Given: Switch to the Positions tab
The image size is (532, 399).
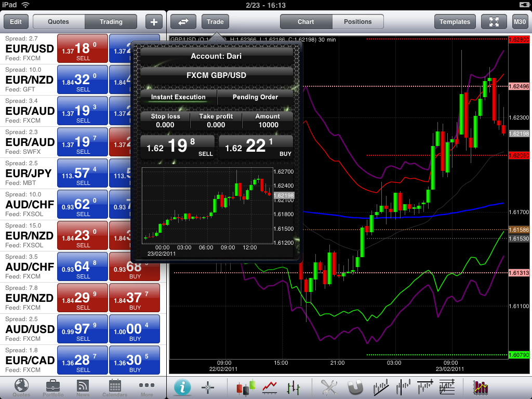Looking at the screenshot, I should point(357,22).
